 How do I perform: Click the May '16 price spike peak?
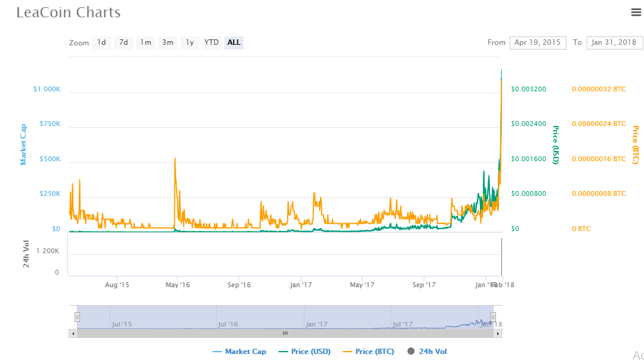click(x=174, y=159)
